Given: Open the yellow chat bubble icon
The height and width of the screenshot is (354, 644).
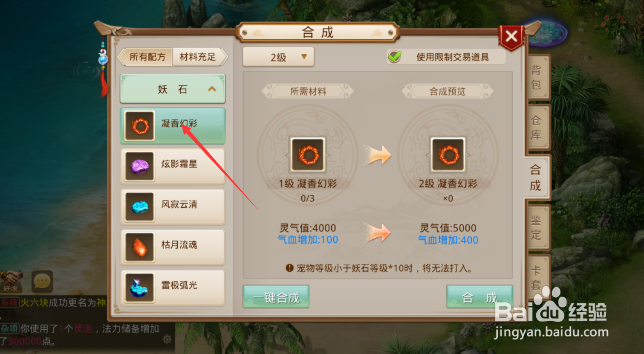Looking at the screenshot, I should tap(42, 281).
